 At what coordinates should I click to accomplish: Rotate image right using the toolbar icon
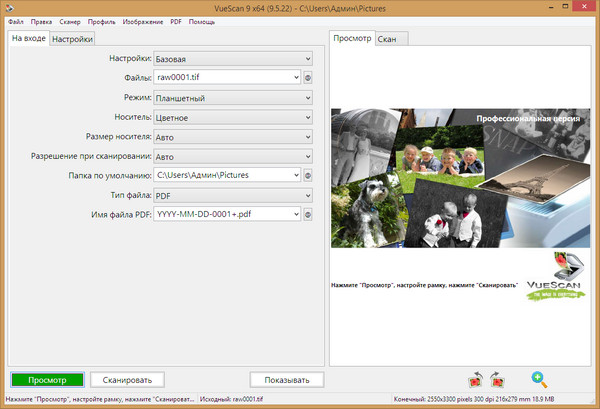[x=497, y=380]
